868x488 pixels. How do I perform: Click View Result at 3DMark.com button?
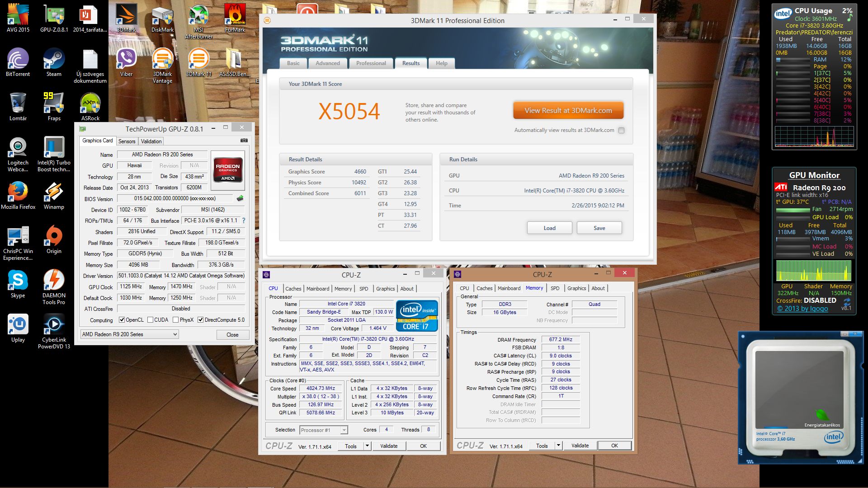[x=568, y=111]
